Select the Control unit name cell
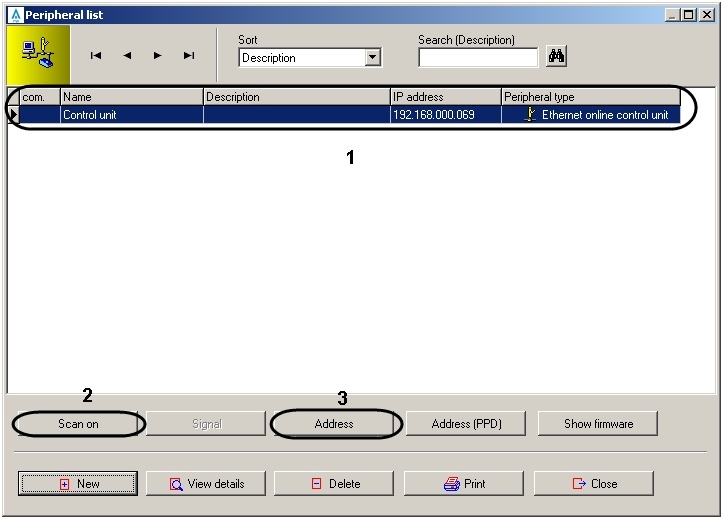723x519 pixels. [132, 115]
